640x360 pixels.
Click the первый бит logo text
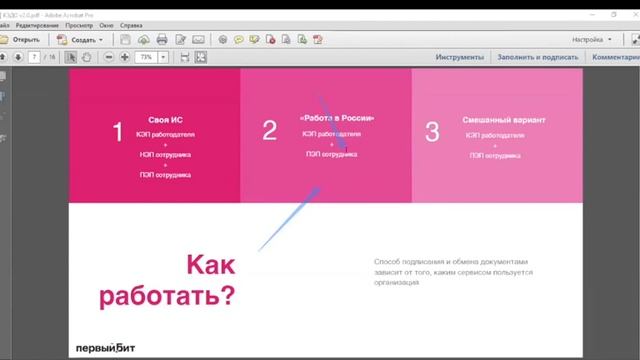coord(105,348)
